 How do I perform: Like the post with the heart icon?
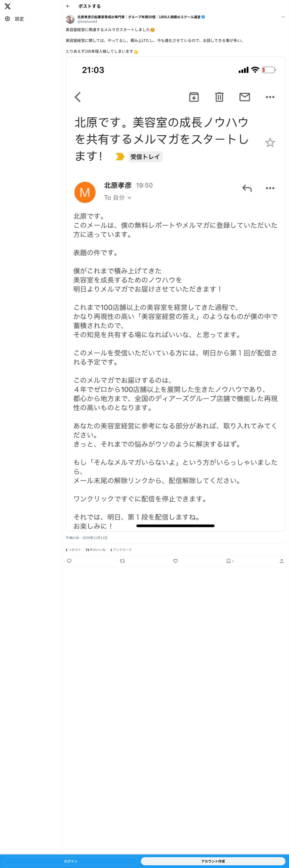pyautogui.click(x=175, y=561)
